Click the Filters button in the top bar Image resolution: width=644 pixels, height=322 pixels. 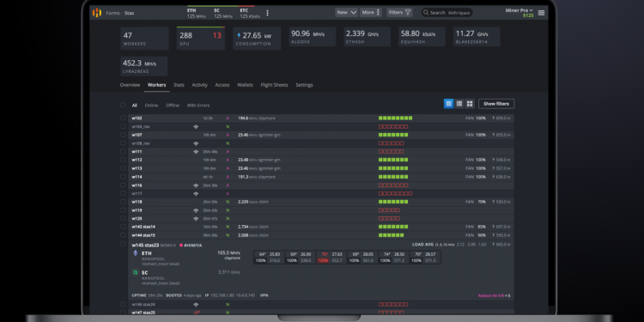tap(400, 12)
